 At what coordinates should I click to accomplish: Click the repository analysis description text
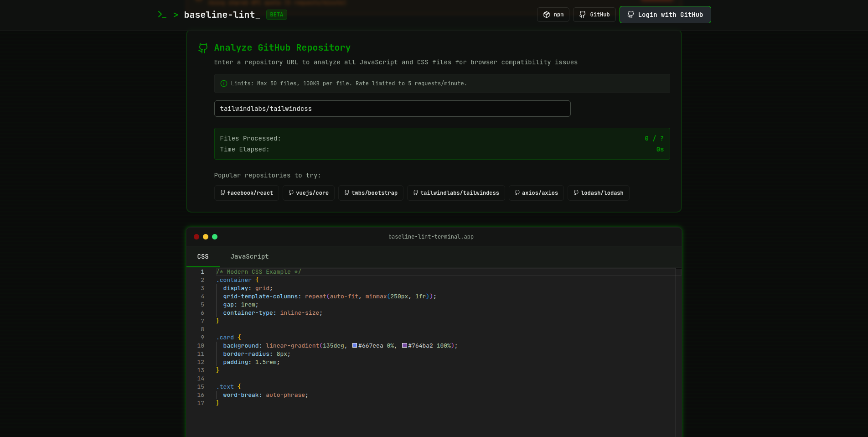pyautogui.click(x=396, y=62)
